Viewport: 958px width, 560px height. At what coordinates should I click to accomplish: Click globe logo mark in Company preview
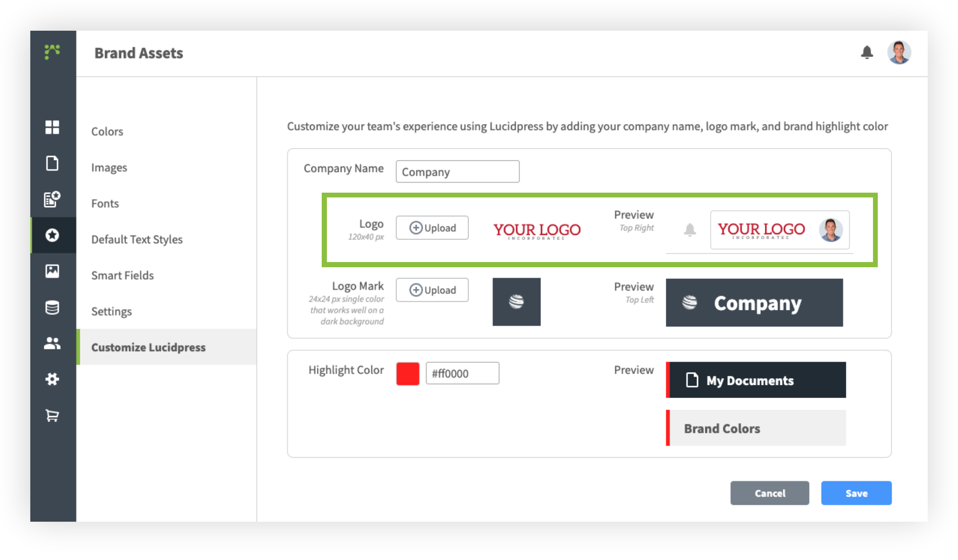(x=689, y=302)
